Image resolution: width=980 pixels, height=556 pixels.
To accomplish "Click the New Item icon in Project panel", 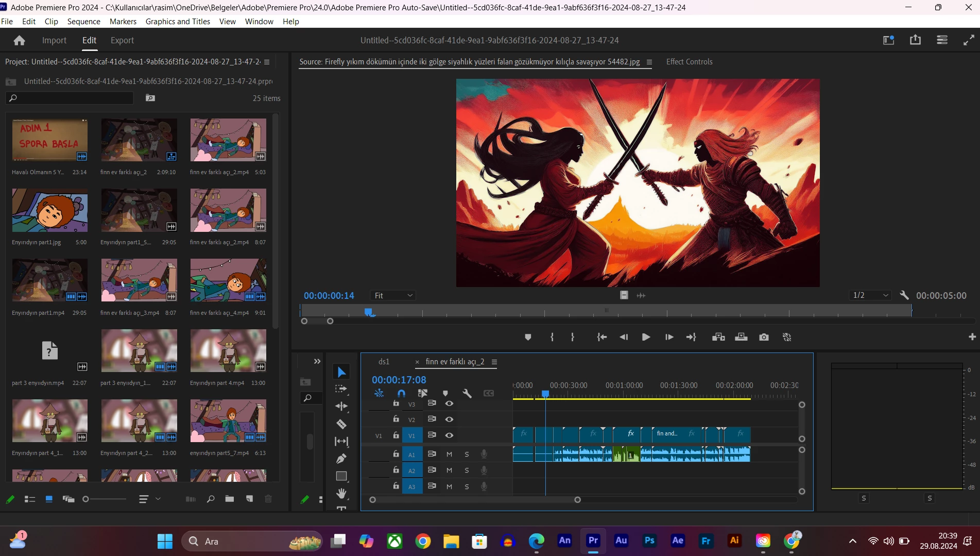I will [249, 499].
